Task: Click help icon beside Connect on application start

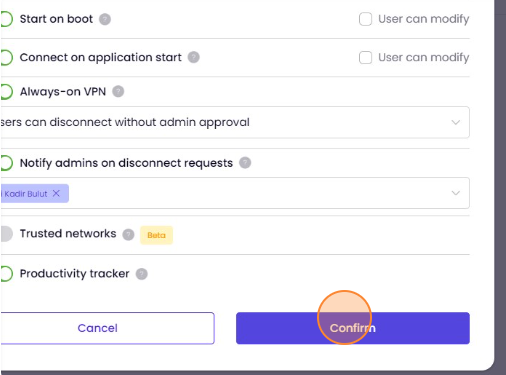Action: [193, 57]
